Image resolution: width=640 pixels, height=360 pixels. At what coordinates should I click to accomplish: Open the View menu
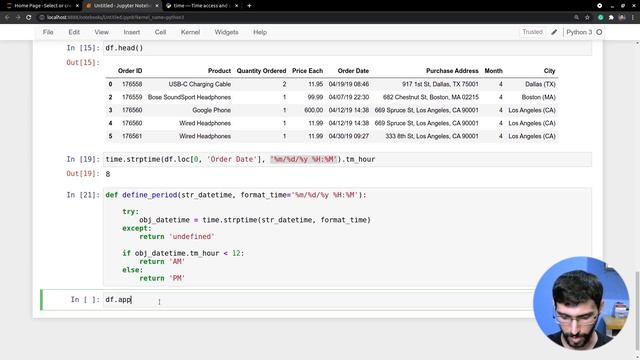pyautogui.click(x=102, y=32)
